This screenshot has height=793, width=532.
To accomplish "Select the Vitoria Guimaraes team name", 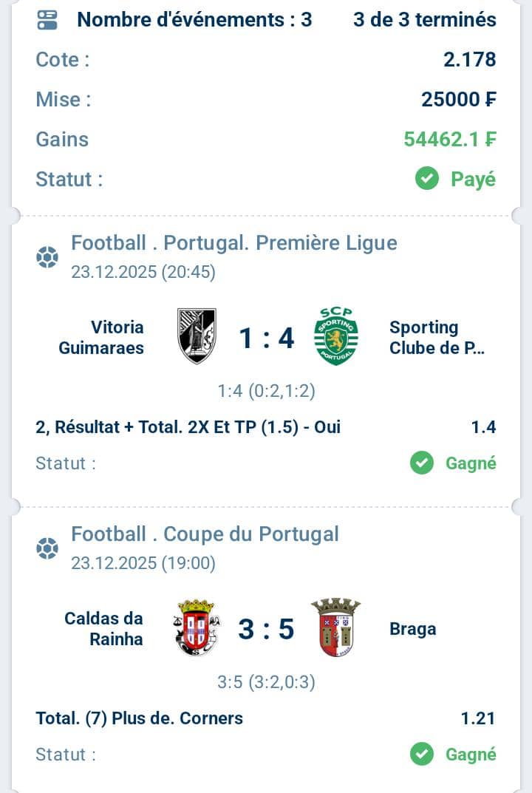I will [102, 337].
